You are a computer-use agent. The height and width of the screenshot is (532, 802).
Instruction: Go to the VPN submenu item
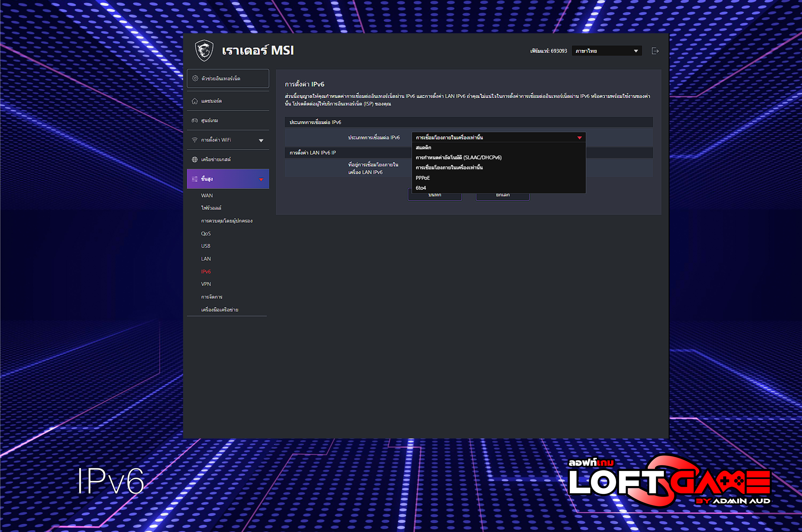206,284
